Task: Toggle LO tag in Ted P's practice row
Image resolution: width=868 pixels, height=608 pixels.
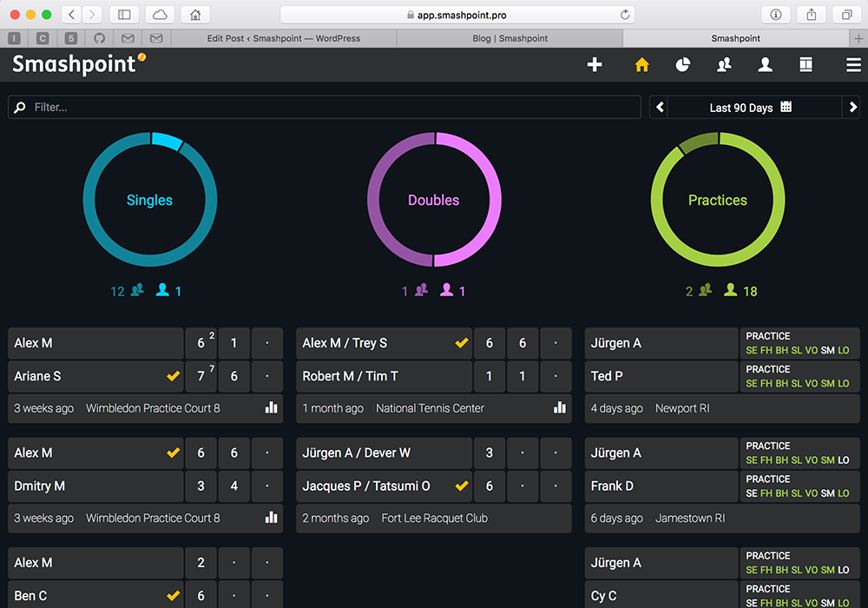Action: (x=844, y=383)
